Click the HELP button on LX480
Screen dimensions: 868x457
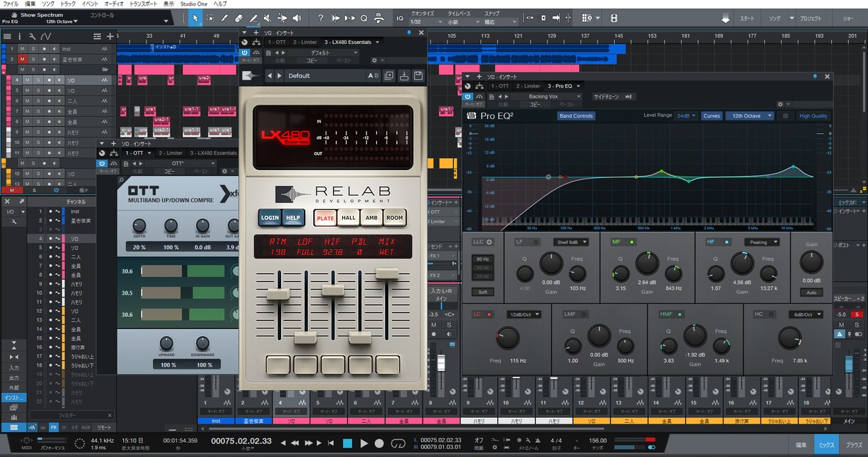(x=292, y=218)
